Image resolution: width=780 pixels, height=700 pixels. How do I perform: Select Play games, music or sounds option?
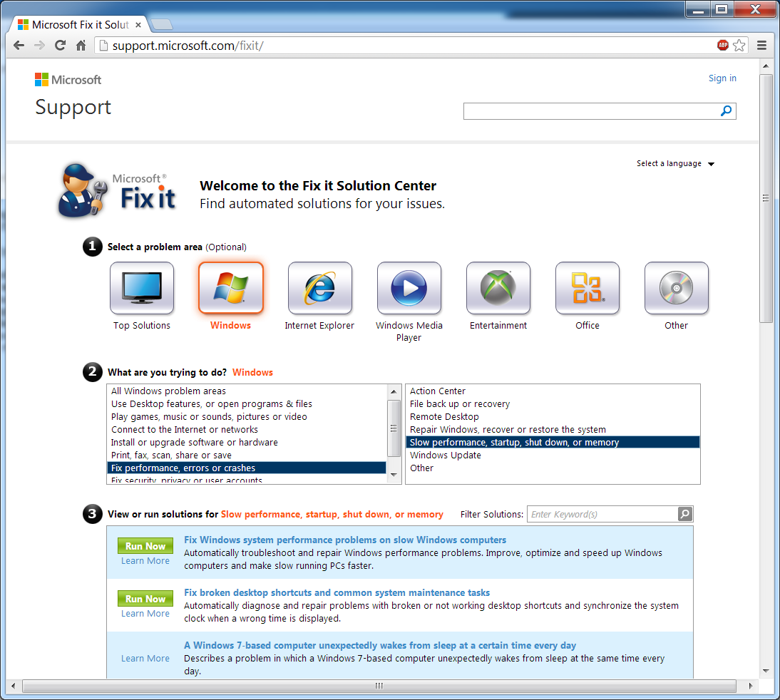point(246,417)
